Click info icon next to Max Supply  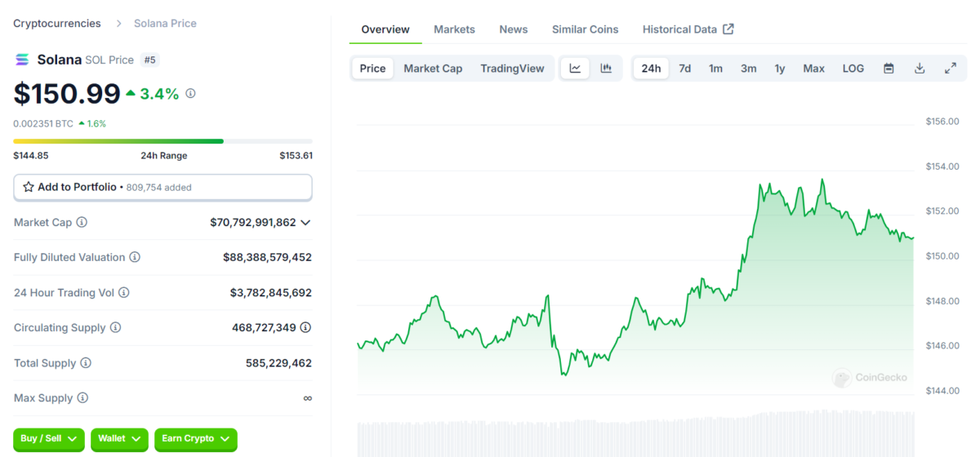82,398
